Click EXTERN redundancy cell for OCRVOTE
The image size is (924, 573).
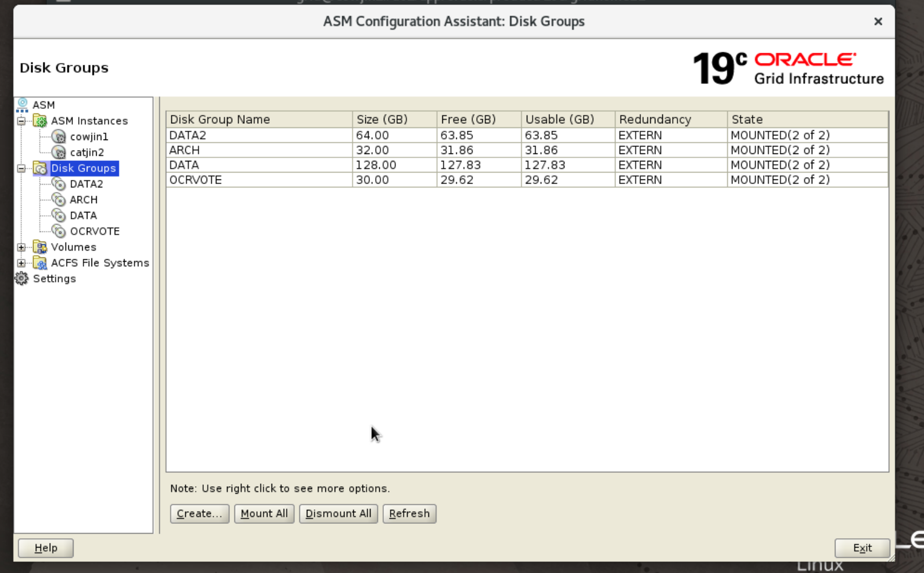tap(671, 180)
